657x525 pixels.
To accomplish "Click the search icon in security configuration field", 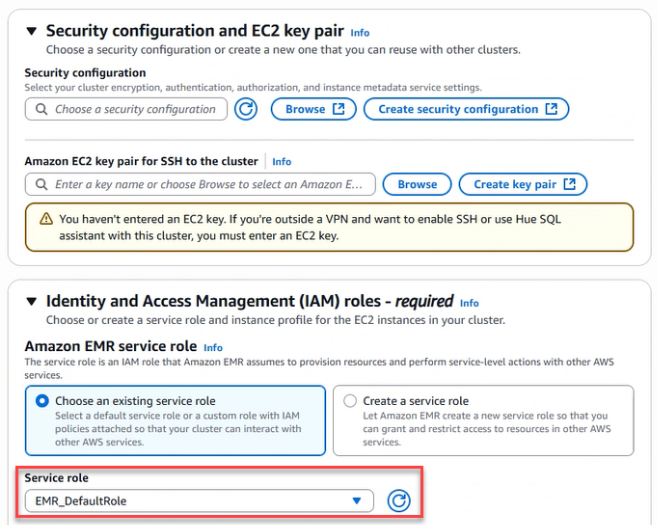I will pyautogui.click(x=41, y=109).
